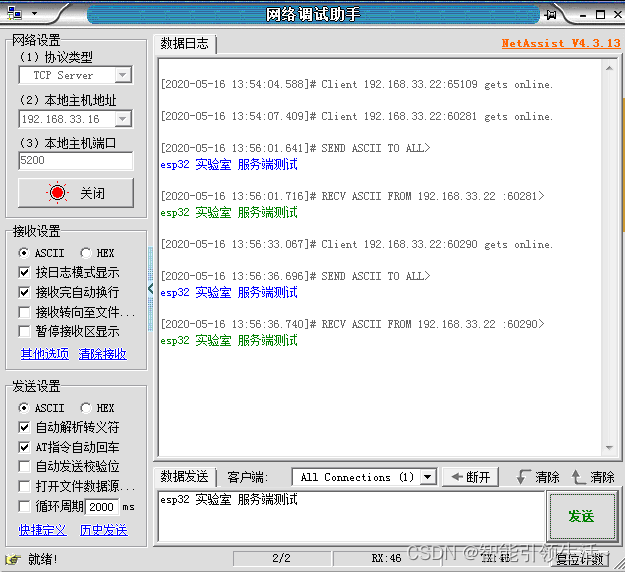
Task: Open the 其他选项 link
Action: click(x=45, y=354)
